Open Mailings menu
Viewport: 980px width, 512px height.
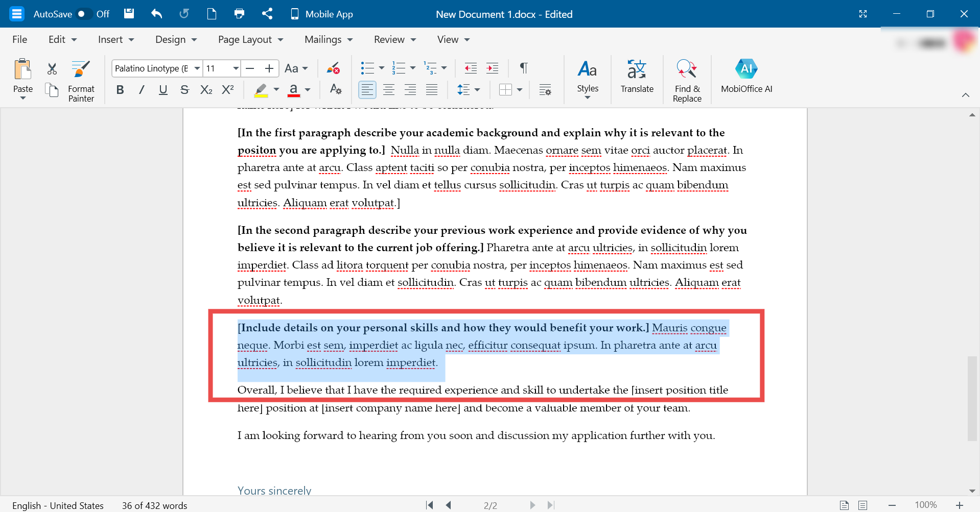click(329, 39)
